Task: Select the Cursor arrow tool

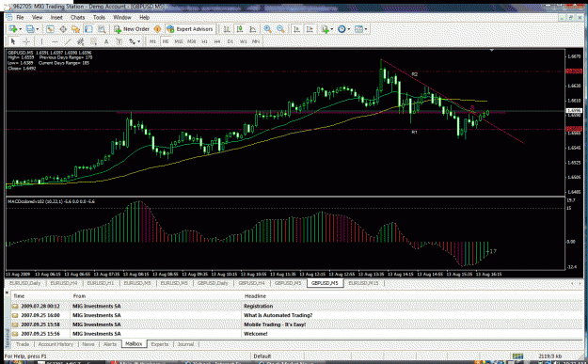Action: click(13, 41)
